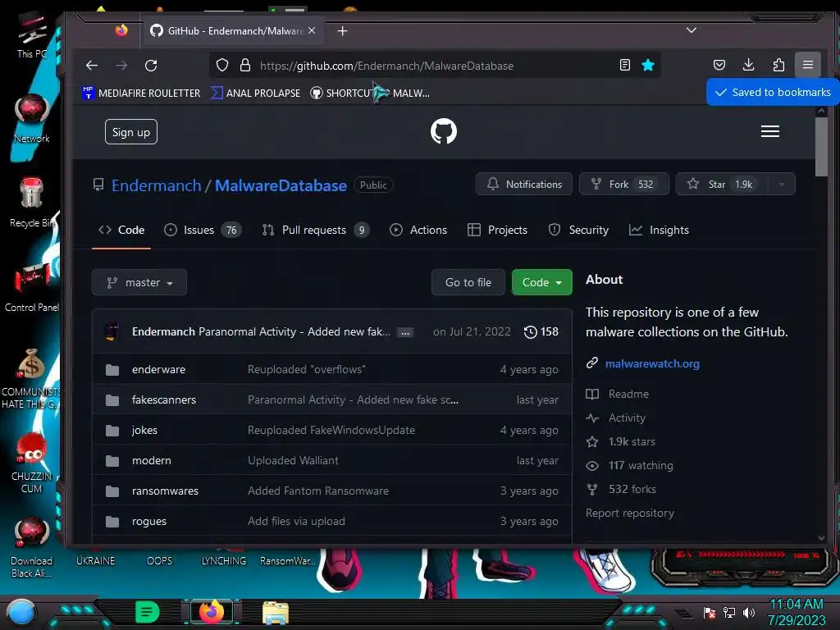840x630 pixels.
Task: Open the Pocket save icon
Action: click(x=719, y=65)
